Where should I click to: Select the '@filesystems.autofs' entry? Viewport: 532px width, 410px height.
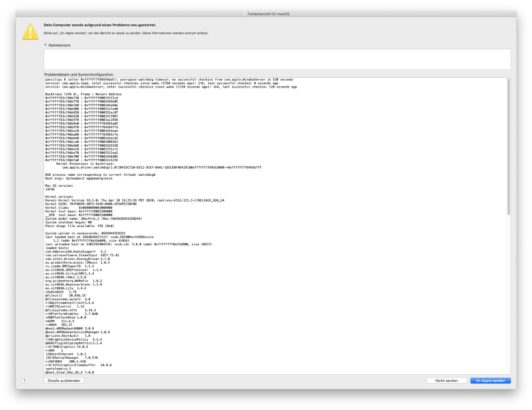(x=68, y=300)
